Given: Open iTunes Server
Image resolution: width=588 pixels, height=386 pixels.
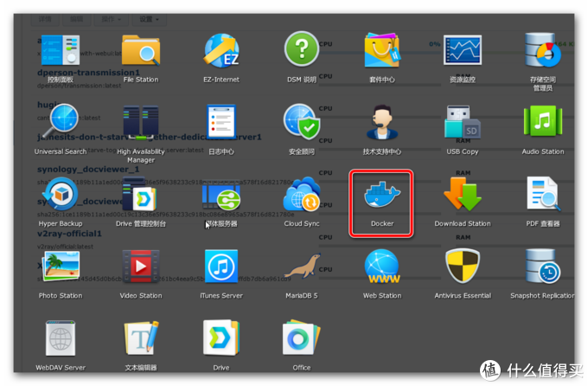Looking at the screenshot, I should click(221, 267).
